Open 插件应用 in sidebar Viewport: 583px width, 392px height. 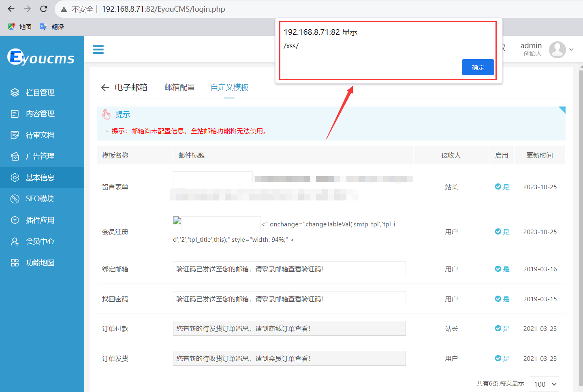42,220
